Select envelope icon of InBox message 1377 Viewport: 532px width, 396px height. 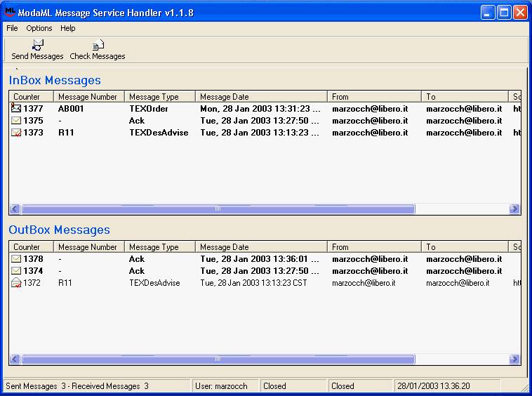click(16, 108)
